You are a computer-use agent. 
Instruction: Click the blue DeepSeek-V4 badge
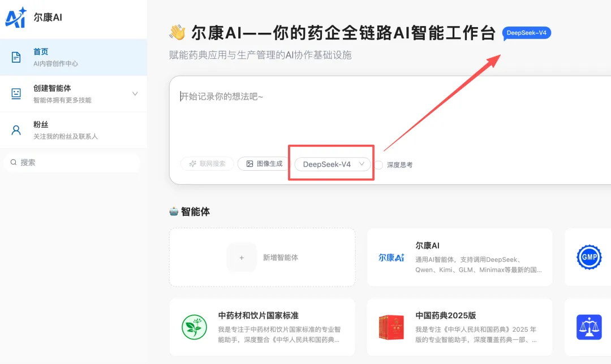point(527,33)
